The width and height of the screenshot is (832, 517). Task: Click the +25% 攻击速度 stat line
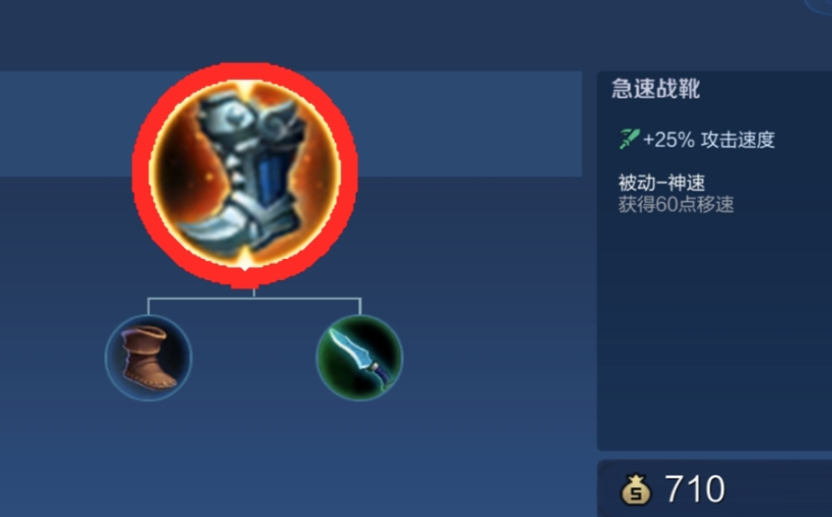tap(697, 140)
